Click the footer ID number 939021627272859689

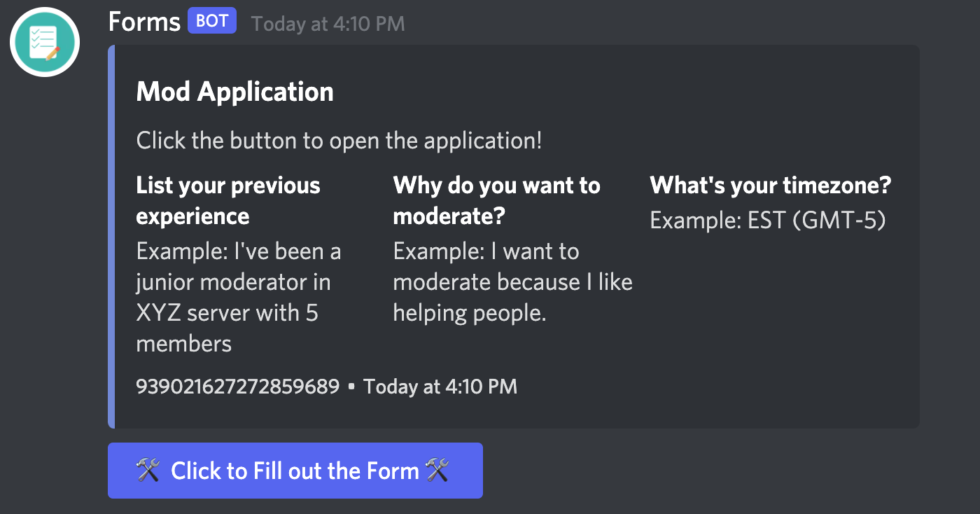point(237,387)
